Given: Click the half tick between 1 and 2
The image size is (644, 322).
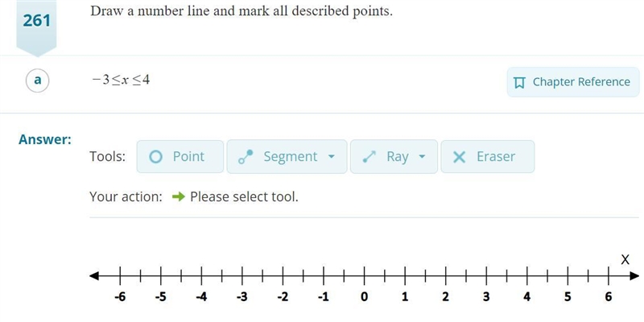Looking at the screenshot, I should [425, 276].
